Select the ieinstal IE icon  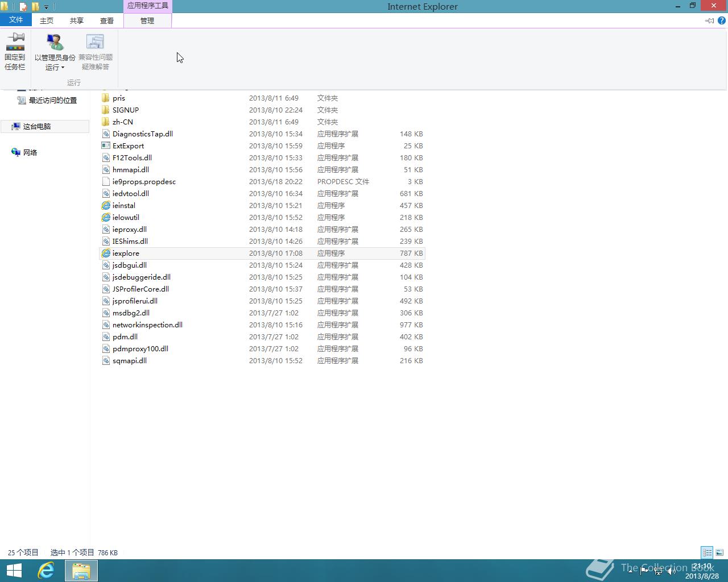(x=106, y=205)
